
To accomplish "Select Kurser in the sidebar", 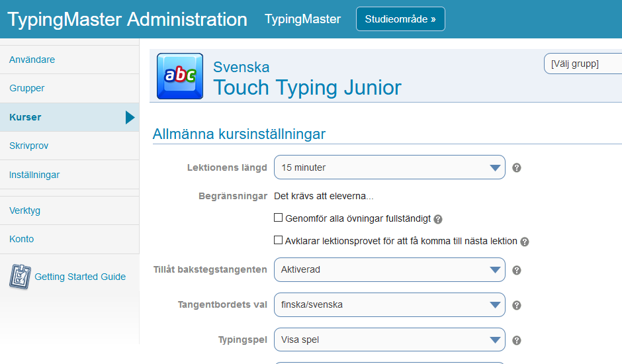I will (x=69, y=117).
